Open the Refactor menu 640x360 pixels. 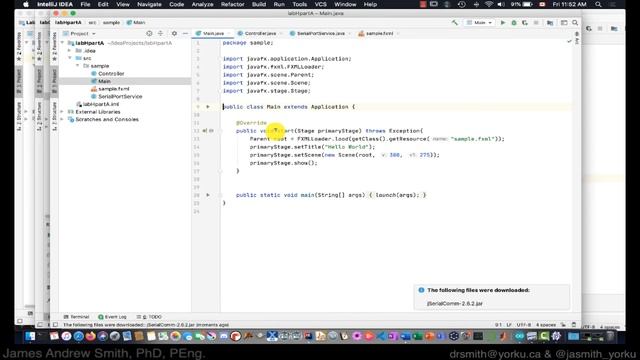point(233,4)
